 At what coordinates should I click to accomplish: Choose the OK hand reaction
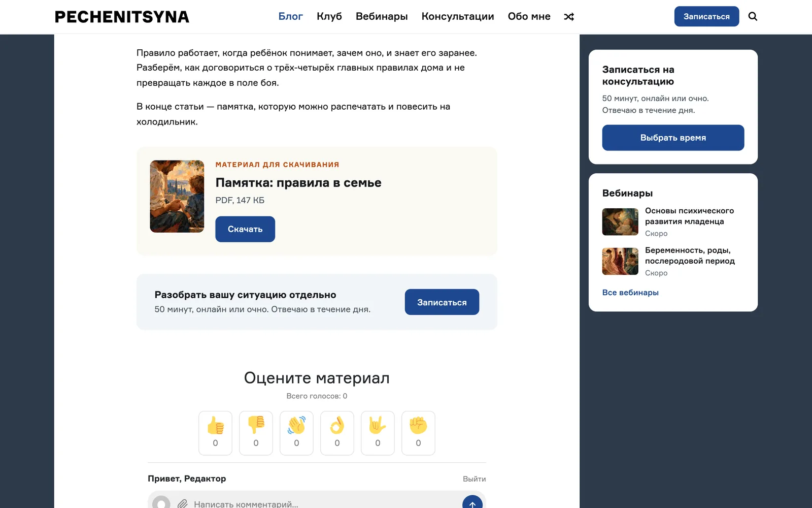click(337, 433)
